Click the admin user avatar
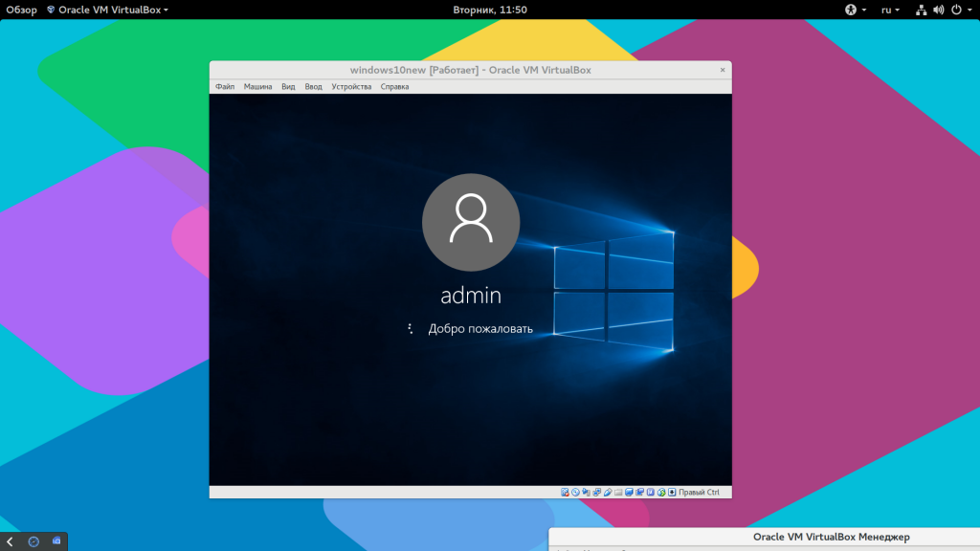 [471, 222]
